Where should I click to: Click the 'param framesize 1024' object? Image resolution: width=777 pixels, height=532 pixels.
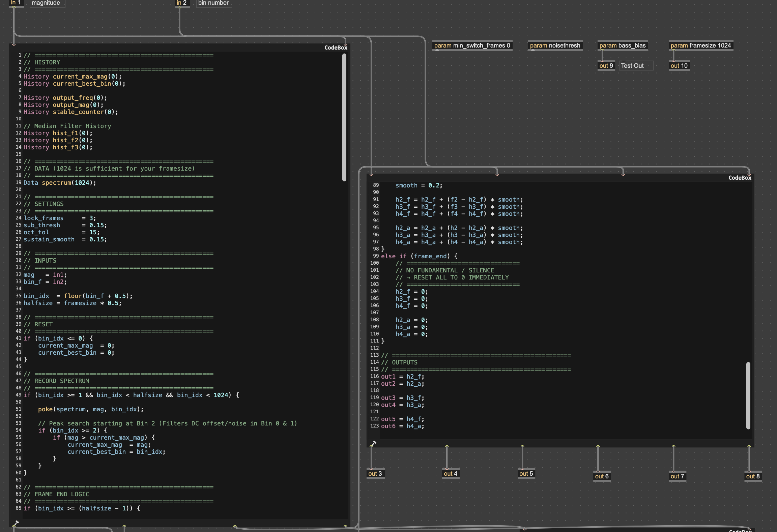(x=701, y=46)
